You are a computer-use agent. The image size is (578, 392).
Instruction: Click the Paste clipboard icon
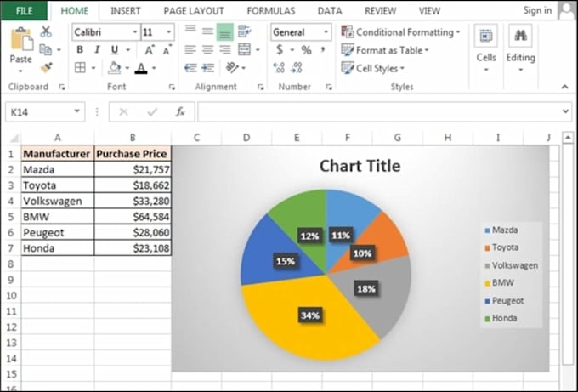coord(21,39)
